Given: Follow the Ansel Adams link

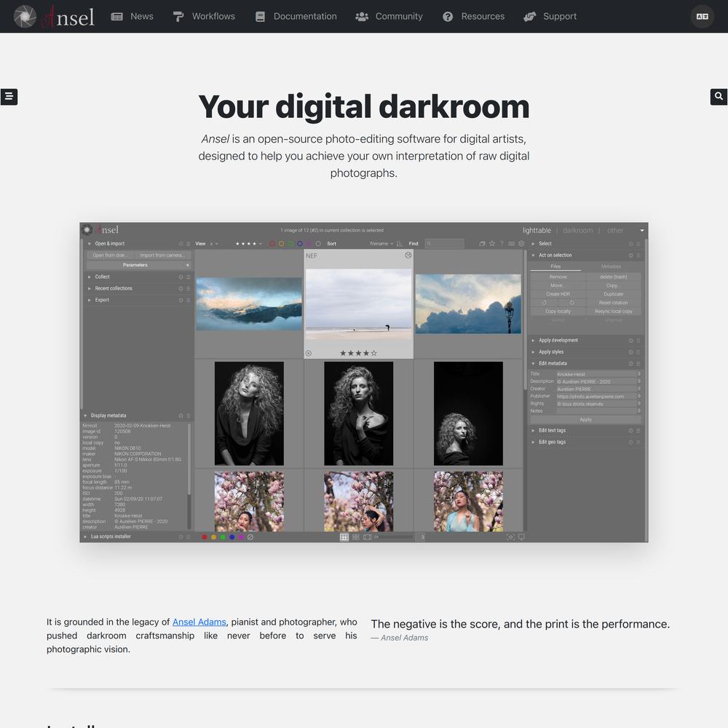Looking at the screenshot, I should pos(199,622).
